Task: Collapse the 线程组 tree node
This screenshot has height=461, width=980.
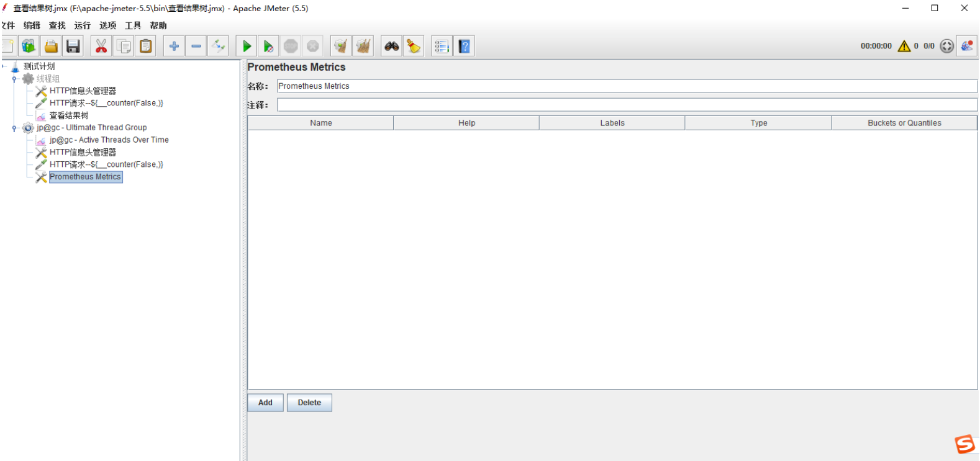Action: coord(14,79)
